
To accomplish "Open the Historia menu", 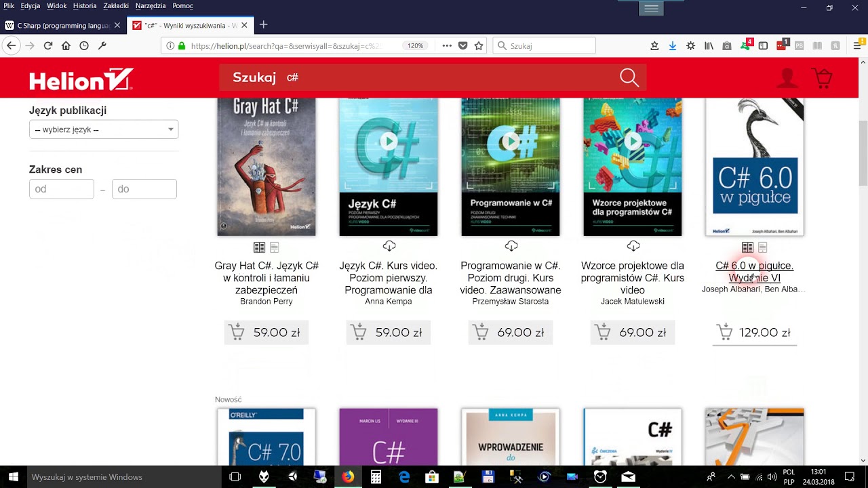I will [x=85, y=5].
